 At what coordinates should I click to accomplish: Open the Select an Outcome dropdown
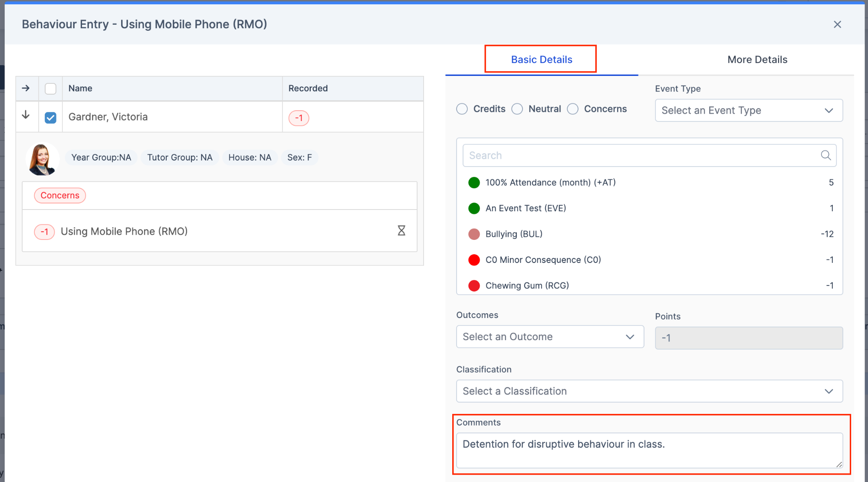click(549, 337)
